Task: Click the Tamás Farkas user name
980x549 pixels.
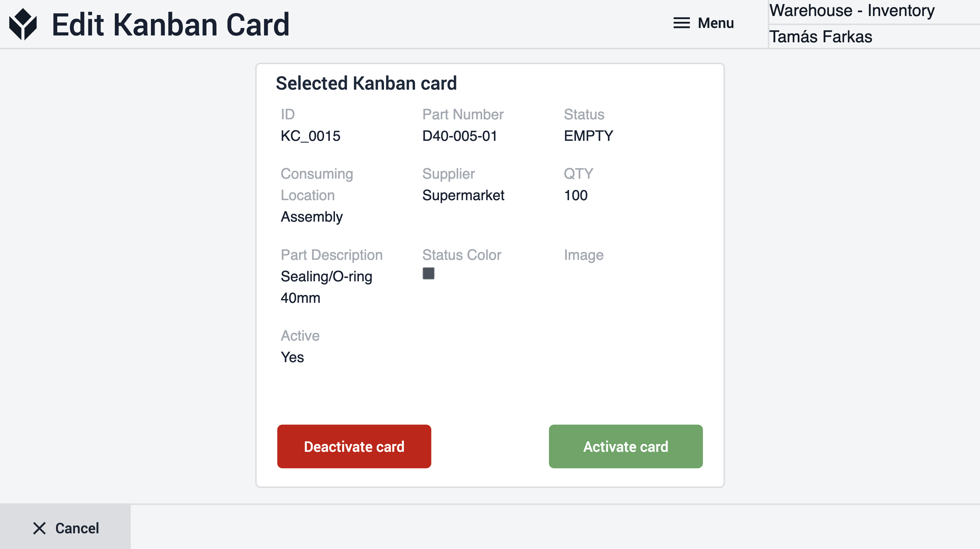Action: point(821,36)
